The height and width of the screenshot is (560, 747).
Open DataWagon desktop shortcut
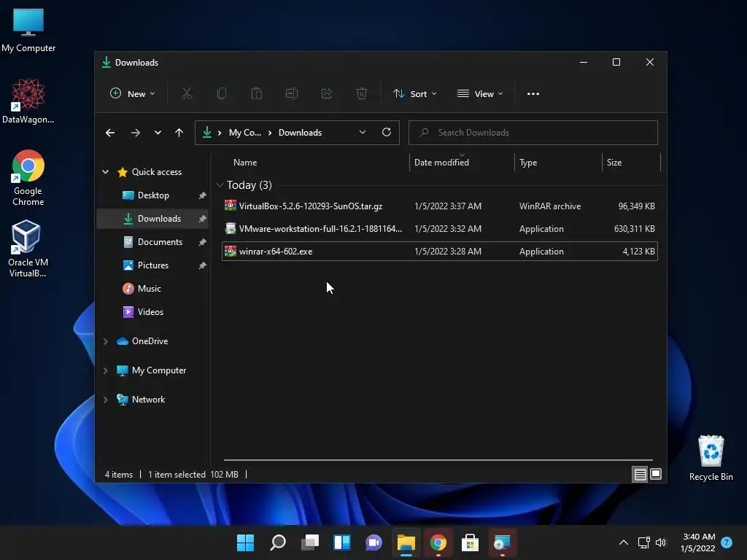(28, 101)
